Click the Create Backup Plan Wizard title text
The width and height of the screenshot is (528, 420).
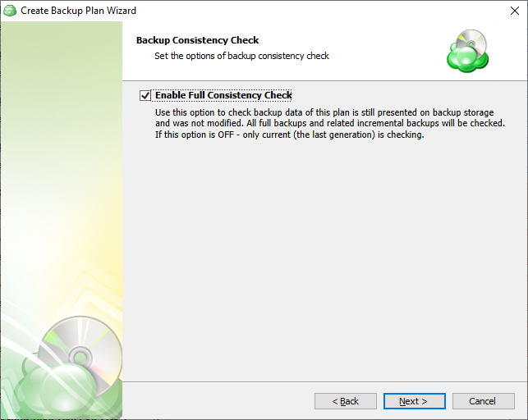(x=79, y=11)
